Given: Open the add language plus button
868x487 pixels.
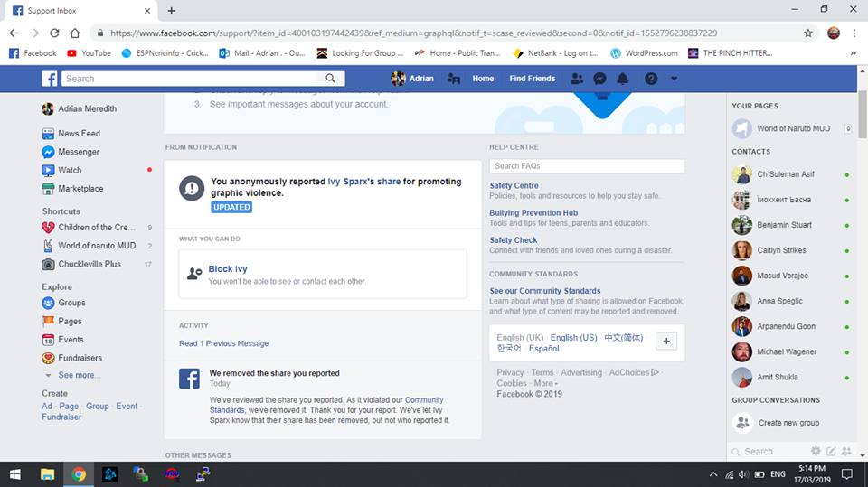Looking at the screenshot, I should [x=665, y=342].
